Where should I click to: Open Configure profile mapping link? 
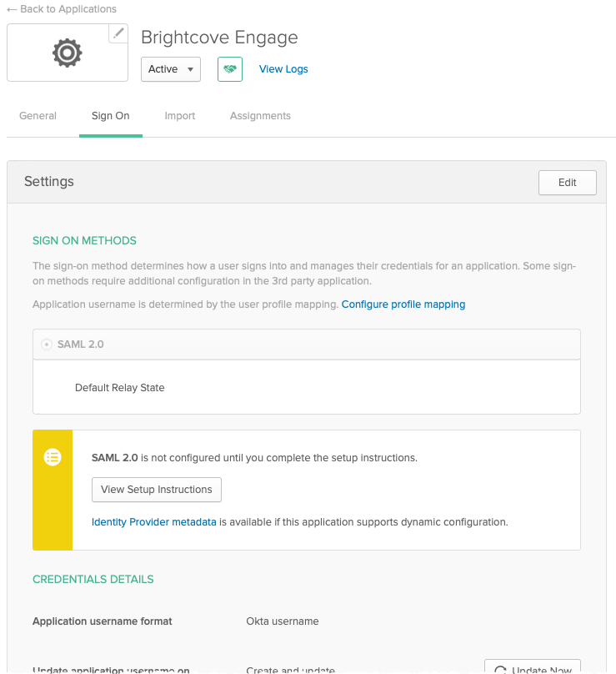pos(403,304)
